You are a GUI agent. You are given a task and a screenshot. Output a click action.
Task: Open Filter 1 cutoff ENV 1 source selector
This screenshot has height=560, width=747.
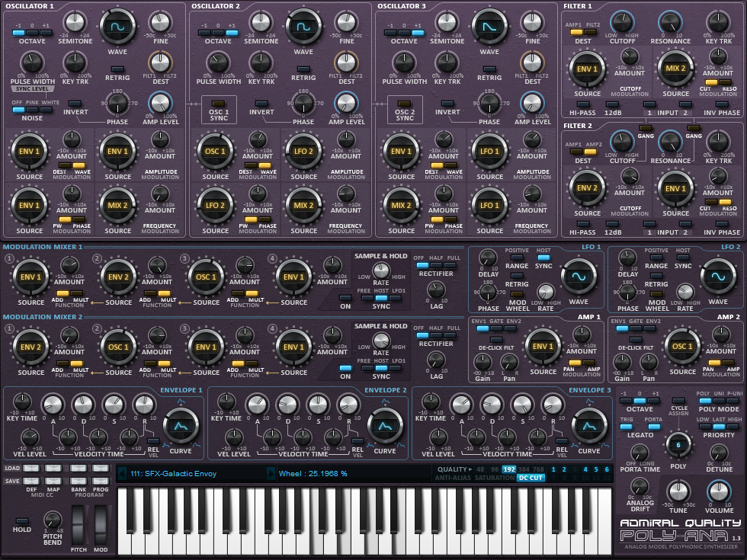pos(587,69)
